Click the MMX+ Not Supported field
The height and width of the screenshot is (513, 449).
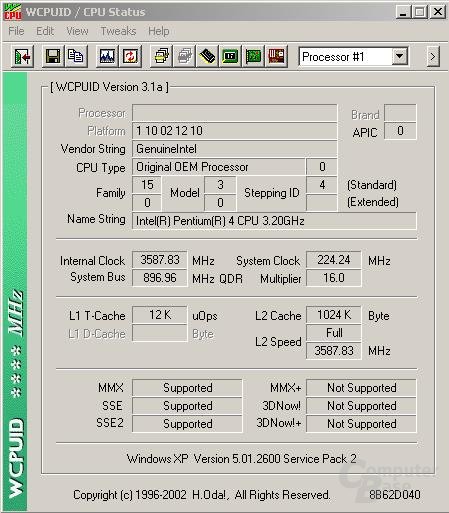(361, 388)
